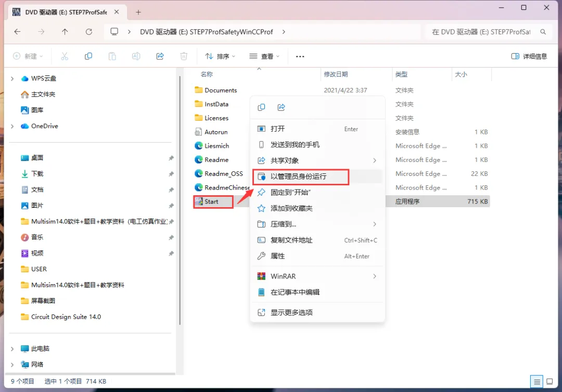Select the Licenses folder
The width and height of the screenshot is (562, 392).
pyautogui.click(x=211, y=118)
